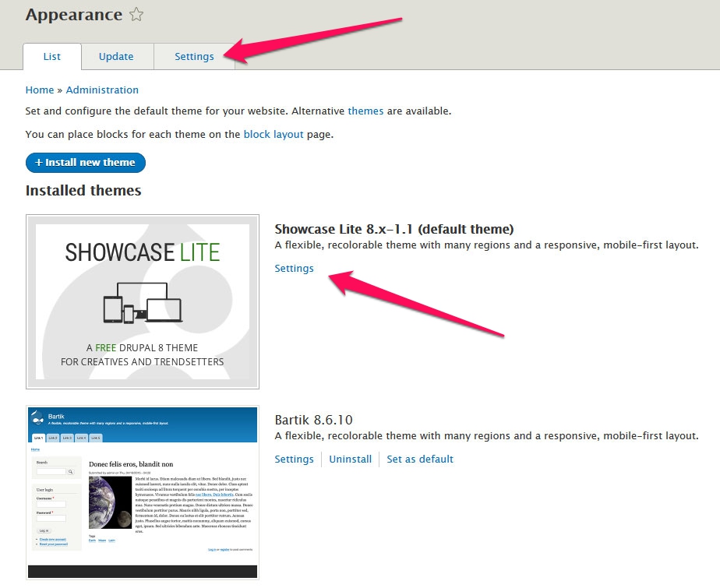Uninstall the Bartik theme

(351, 459)
